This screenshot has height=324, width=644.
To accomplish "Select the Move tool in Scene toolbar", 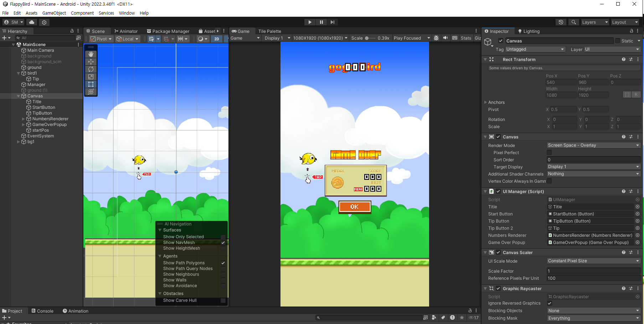I will point(91,62).
